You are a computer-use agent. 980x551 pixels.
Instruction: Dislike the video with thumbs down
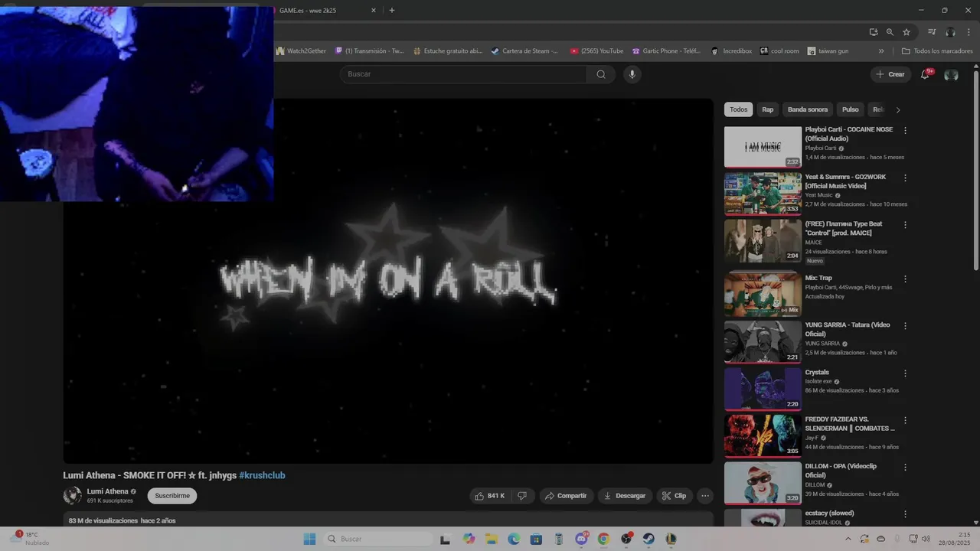click(522, 496)
